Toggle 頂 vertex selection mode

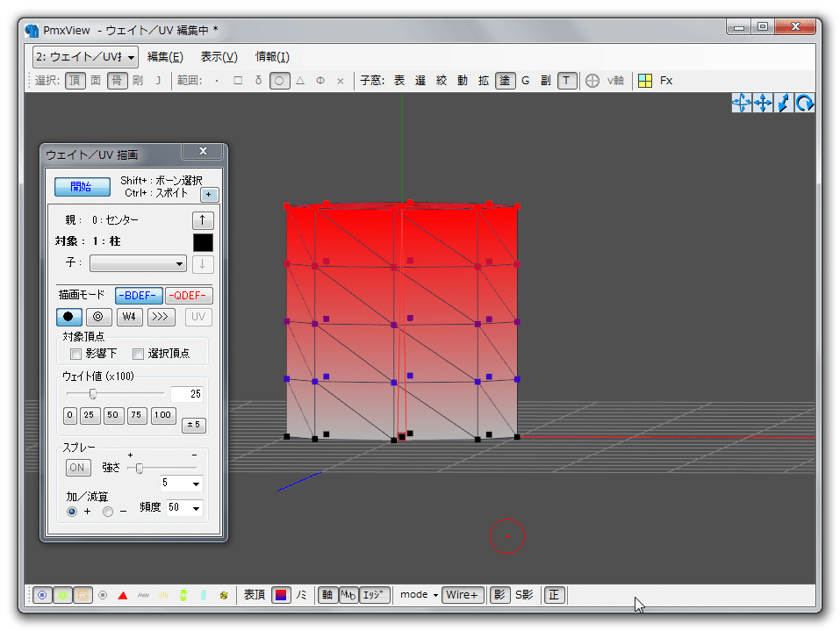(x=75, y=81)
